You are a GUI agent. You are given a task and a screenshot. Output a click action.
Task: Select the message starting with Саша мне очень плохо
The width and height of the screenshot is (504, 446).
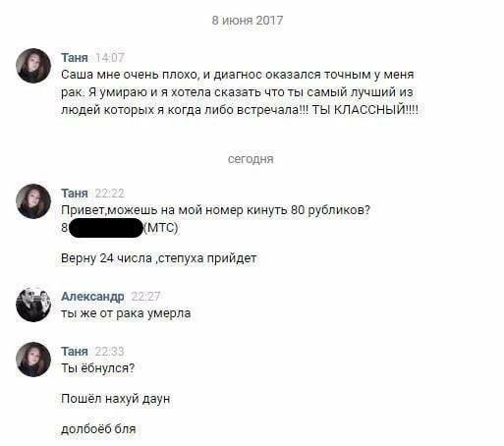tap(240, 92)
